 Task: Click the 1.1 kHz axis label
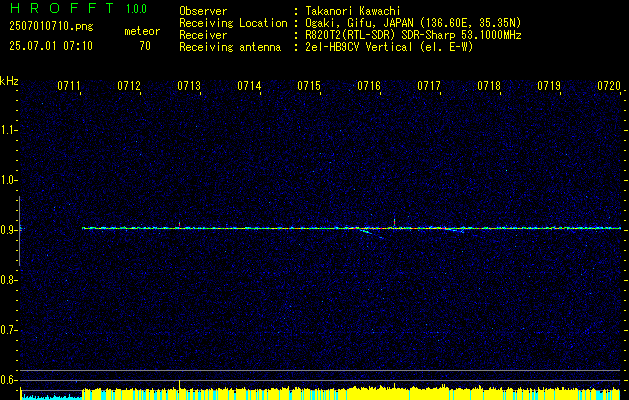[8, 130]
